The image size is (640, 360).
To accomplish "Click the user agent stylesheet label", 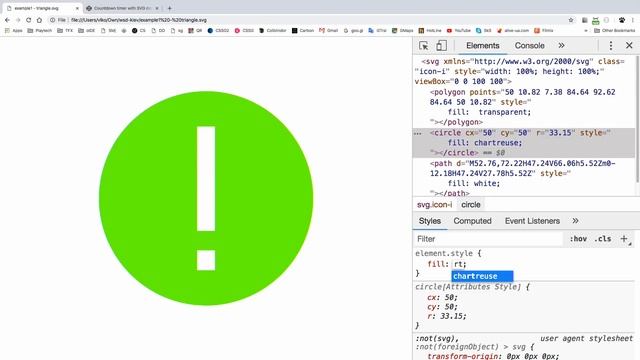I will [x=587, y=338].
